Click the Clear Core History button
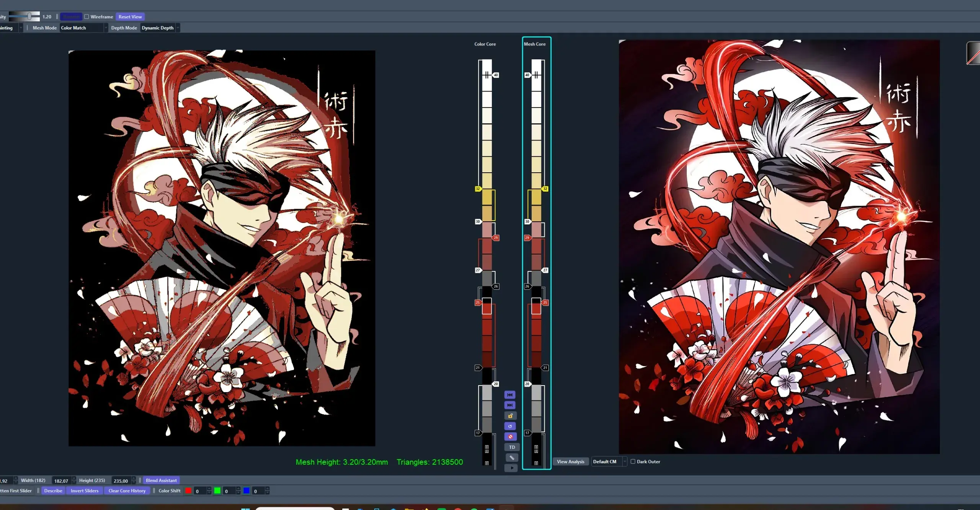The width and height of the screenshot is (980, 510). click(x=127, y=491)
